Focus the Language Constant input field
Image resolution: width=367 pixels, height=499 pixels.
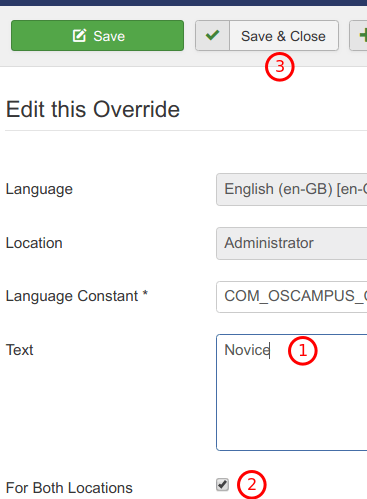tap(292, 297)
